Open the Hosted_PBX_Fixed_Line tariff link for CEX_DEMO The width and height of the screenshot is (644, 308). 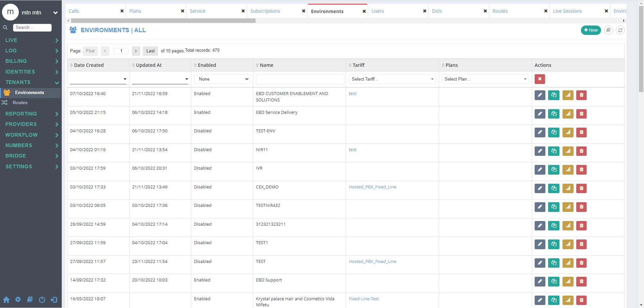click(x=372, y=187)
